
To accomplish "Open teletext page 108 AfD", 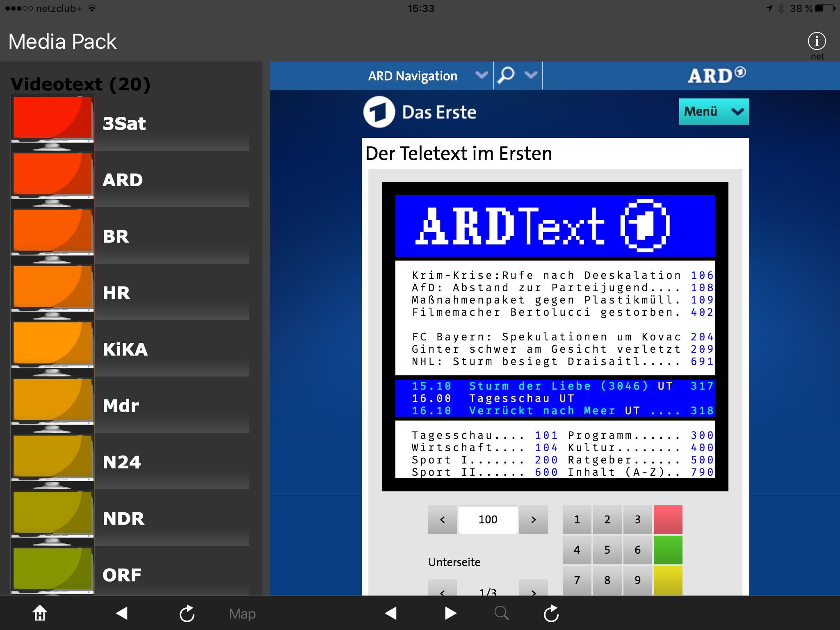I will coord(702,288).
